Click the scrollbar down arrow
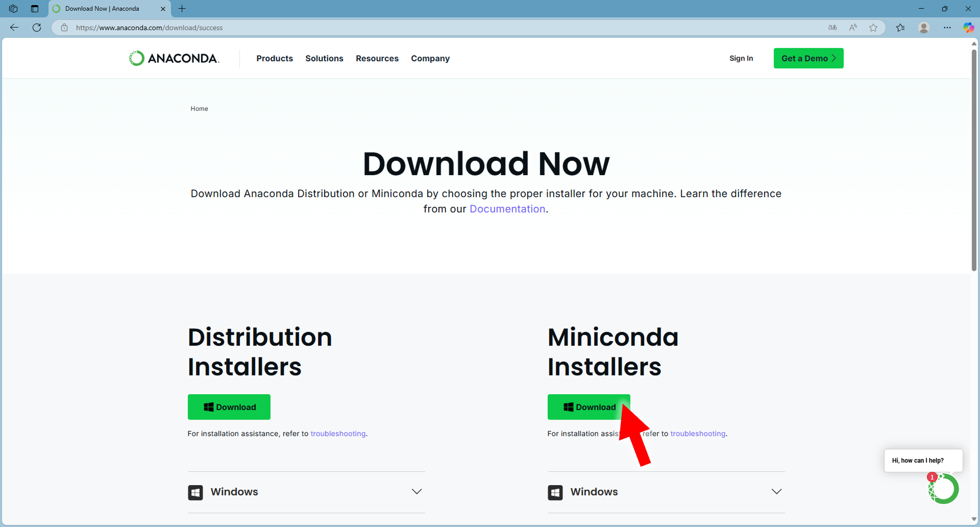Image resolution: width=980 pixels, height=527 pixels. click(974, 519)
